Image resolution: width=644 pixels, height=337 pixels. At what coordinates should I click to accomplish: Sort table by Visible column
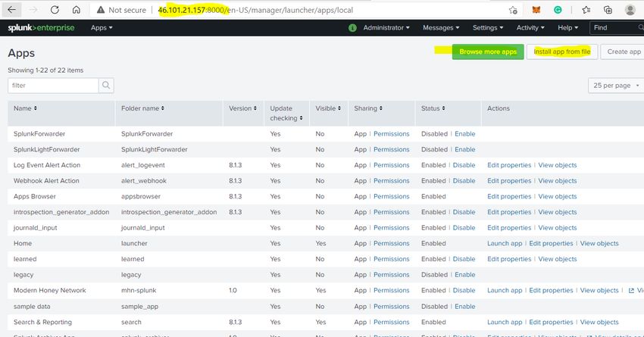click(328, 108)
